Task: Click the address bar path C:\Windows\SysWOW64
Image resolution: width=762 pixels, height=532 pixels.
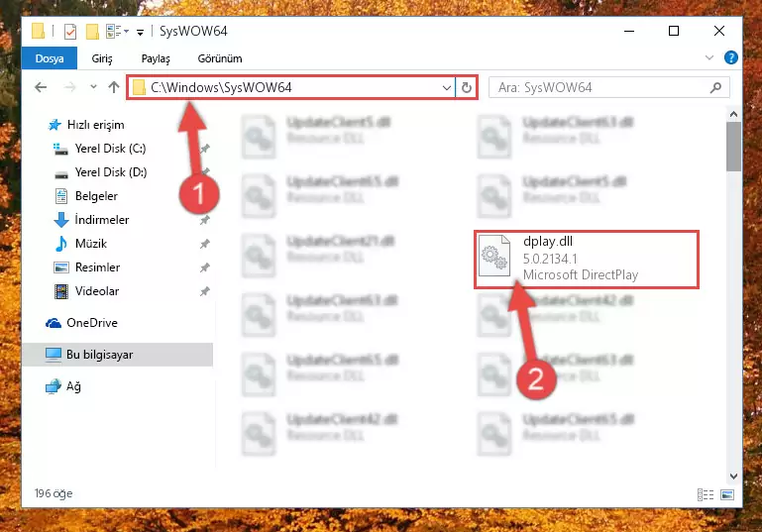Action: click(221, 87)
